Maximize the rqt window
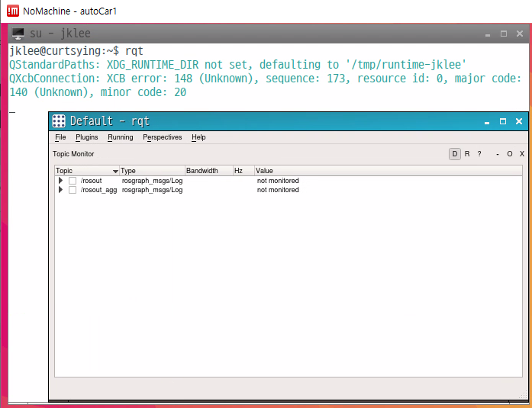 tap(503, 121)
